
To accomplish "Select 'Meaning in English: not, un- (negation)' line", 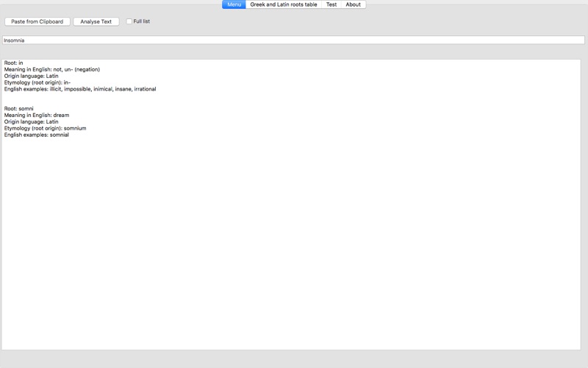I will 52,69.
